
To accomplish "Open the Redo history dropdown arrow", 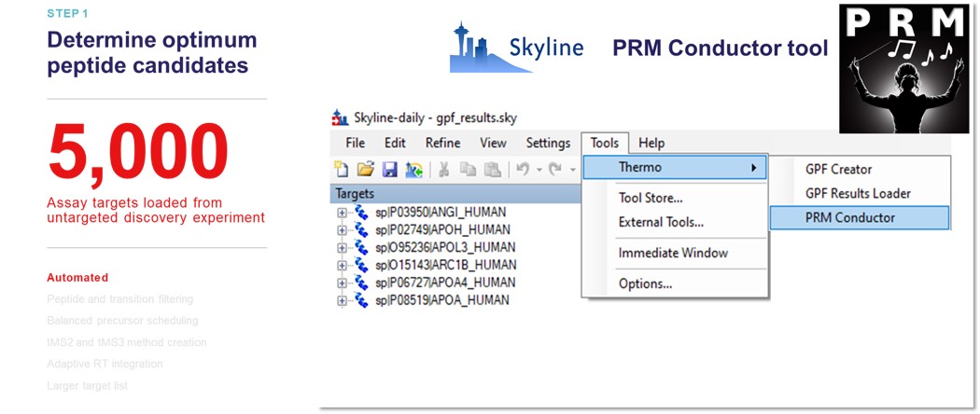I will point(574,170).
